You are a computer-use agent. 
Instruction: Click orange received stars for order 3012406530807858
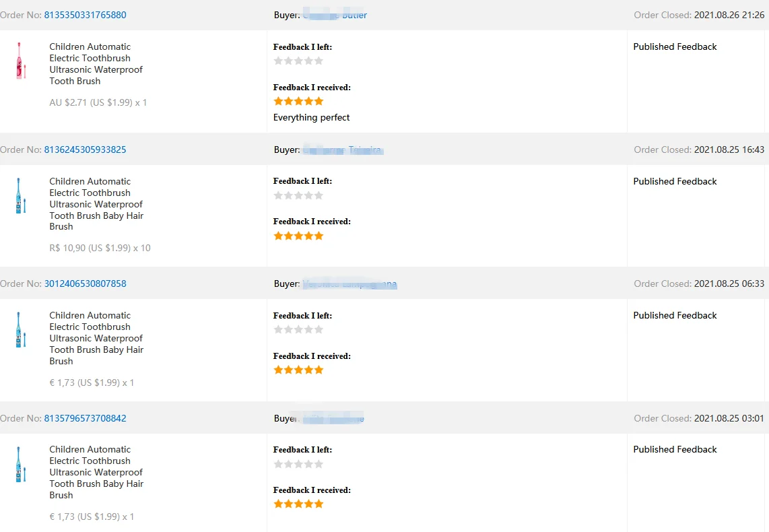click(298, 370)
